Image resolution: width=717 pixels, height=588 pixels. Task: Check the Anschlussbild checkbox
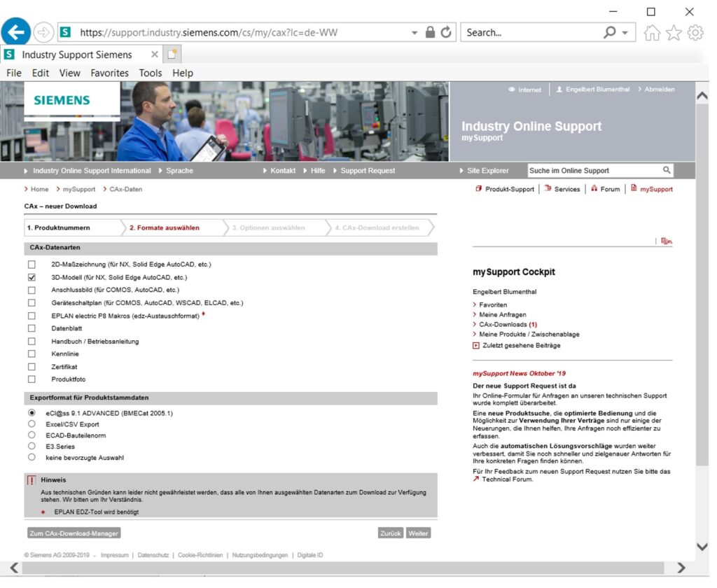(x=32, y=290)
